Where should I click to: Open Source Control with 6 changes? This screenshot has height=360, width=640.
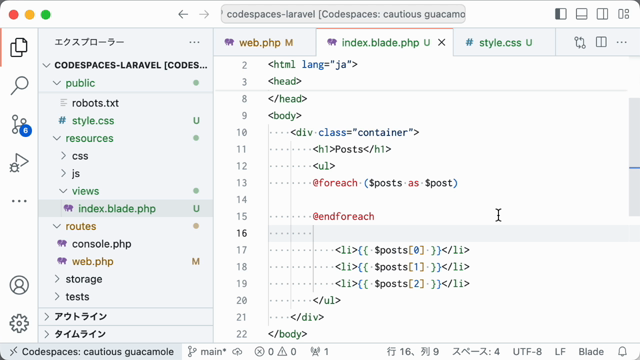pyautogui.click(x=20, y=124)
